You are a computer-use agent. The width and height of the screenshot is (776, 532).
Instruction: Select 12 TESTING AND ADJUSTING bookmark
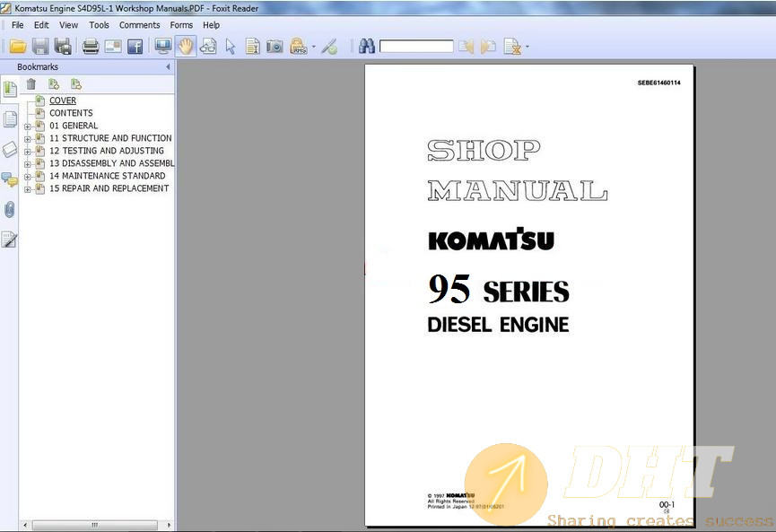pos(107,151)
